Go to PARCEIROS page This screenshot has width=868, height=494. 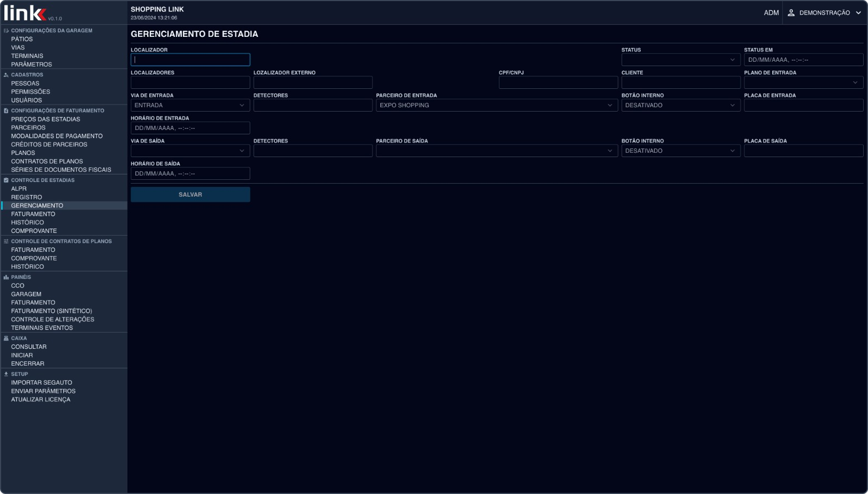pyautogui.click(x=29, y=128)
